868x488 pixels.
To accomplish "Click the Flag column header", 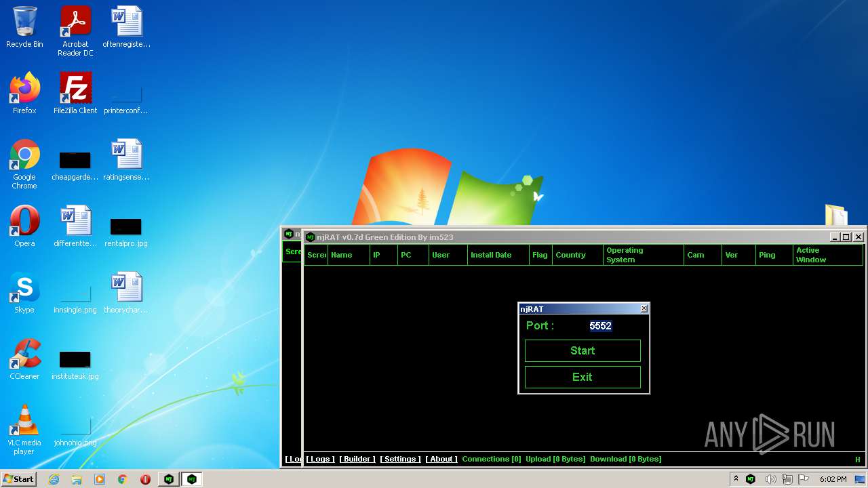I will [540, 255].
